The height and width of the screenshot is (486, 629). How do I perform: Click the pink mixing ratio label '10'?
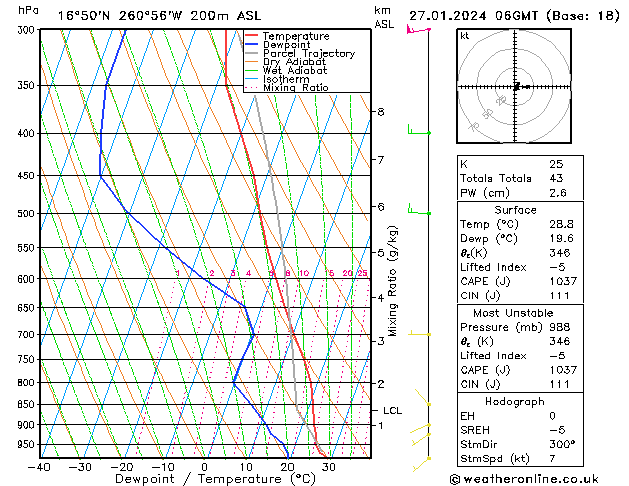(304, 273)
